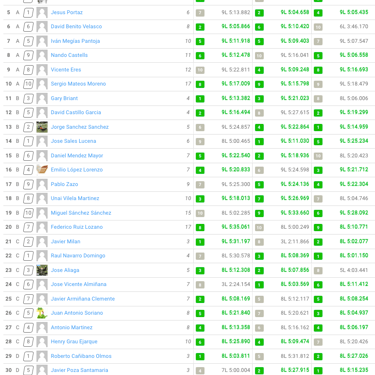This screenshot has height=375, width=375.
Task: Click the green position badge beside 9L 5:33.660
Action: pyautogui.click(x=259, y=213)
